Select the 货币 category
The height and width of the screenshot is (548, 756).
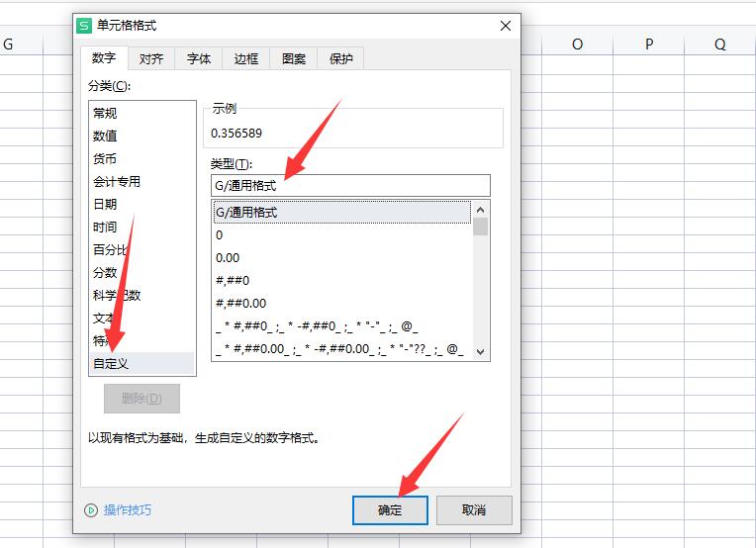105,159
